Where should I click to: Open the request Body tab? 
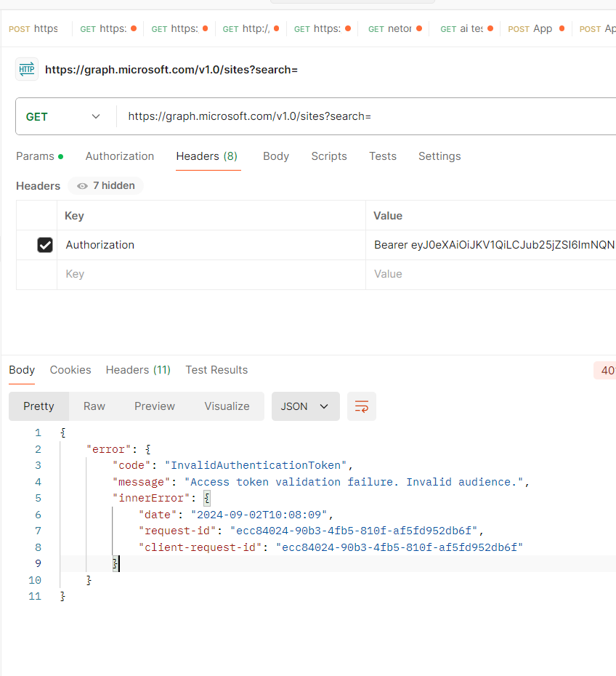(276, 156)
